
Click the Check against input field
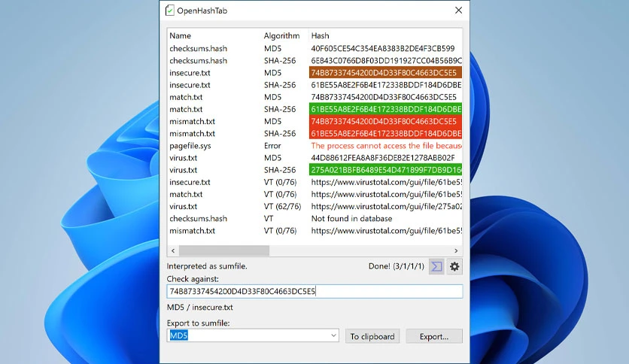(x=314, y=292)
